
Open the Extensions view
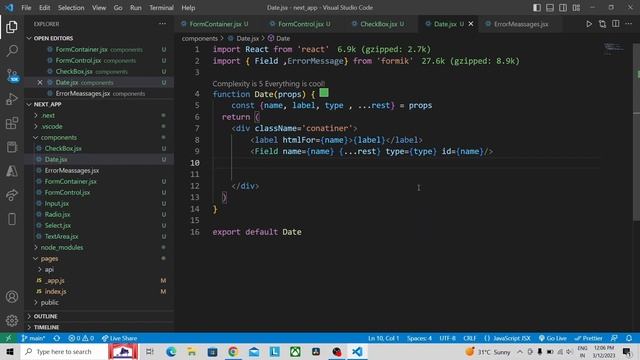tap(12, 123)
